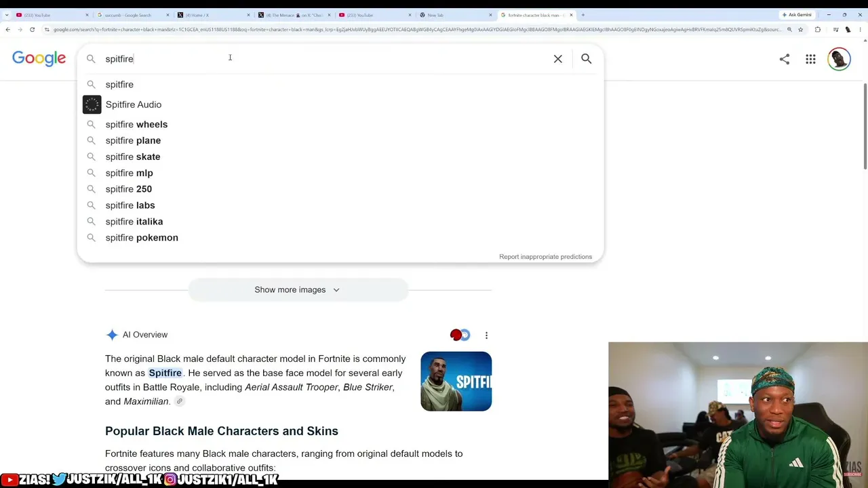Screen dimensions: 868x488
Task: Click into the search field containing 'spitfire'
Action: [325, 59]
